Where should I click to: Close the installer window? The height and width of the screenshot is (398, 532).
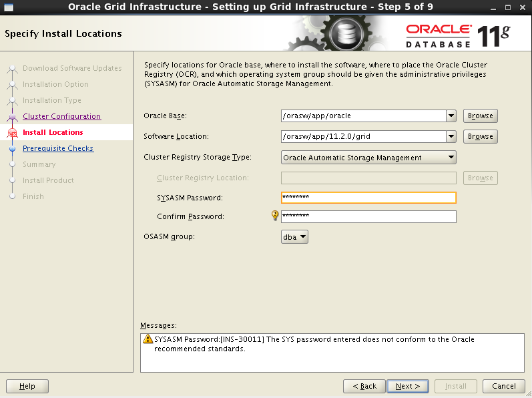tap(523, 7)
